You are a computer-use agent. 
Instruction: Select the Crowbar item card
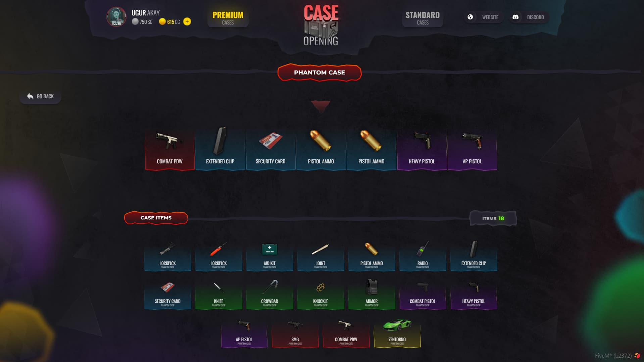tap(269, 294)
